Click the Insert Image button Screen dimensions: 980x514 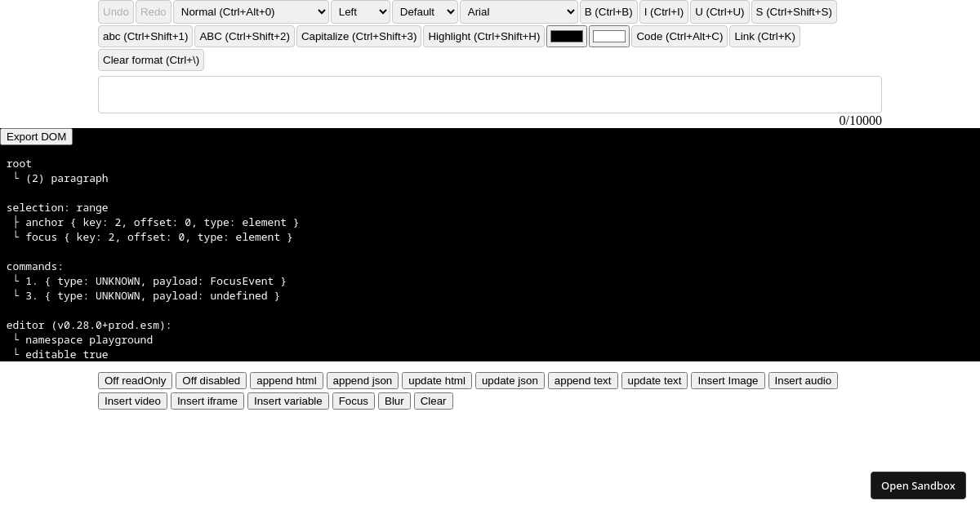[728, 380]
